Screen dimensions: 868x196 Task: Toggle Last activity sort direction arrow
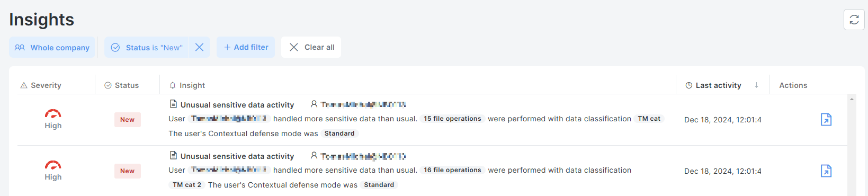click(756, 85)
